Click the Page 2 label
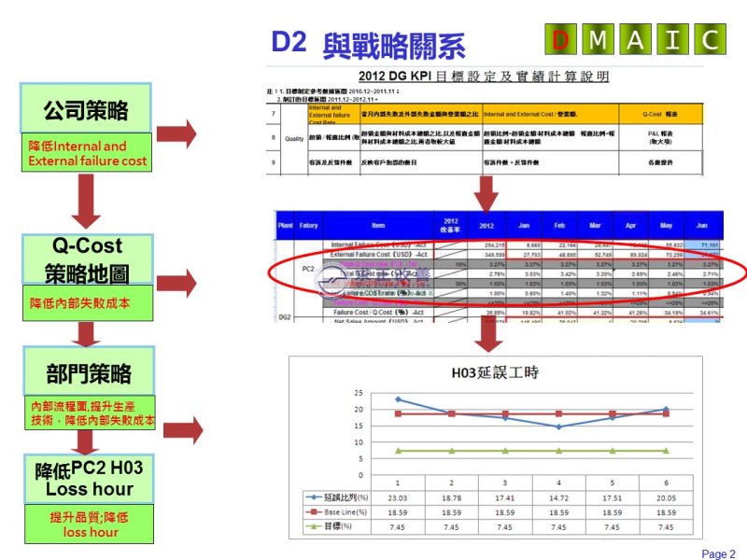 [x=718, y=553]
